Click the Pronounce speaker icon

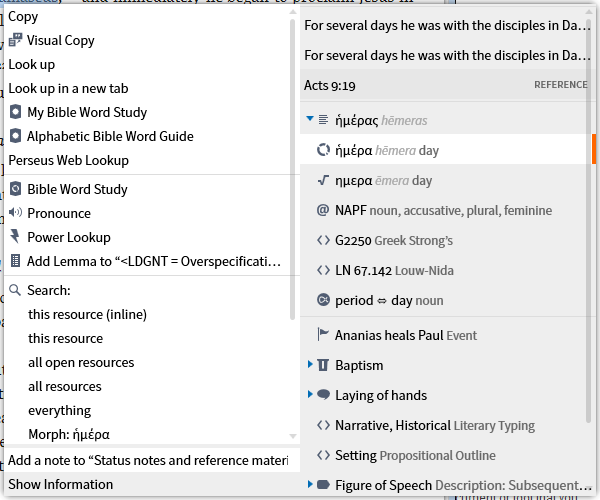coord(16,213)
